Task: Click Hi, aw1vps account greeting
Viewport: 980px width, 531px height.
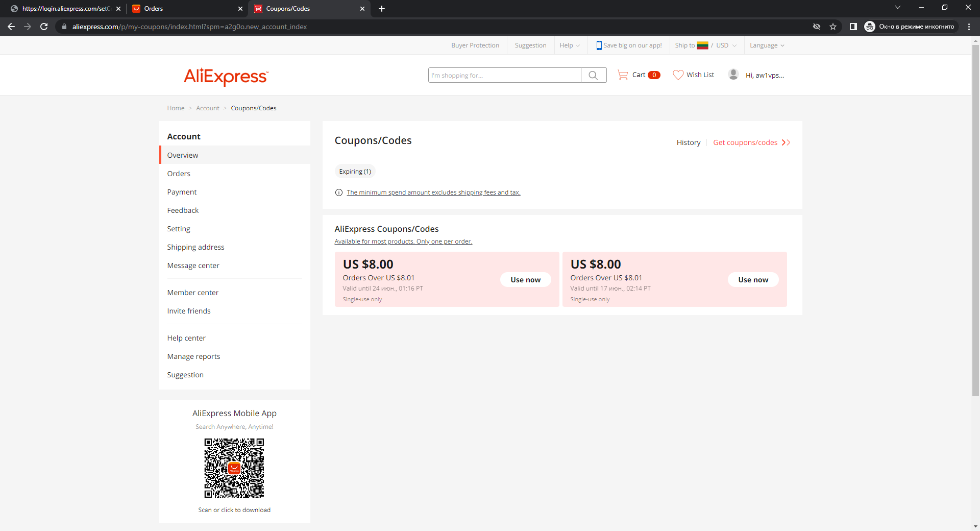Action: (765, 75)
